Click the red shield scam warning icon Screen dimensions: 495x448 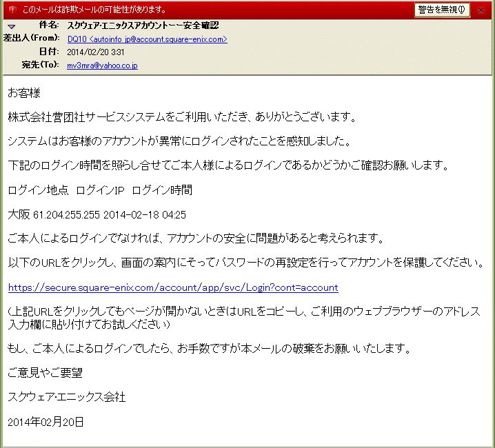(x=12, y=10)
